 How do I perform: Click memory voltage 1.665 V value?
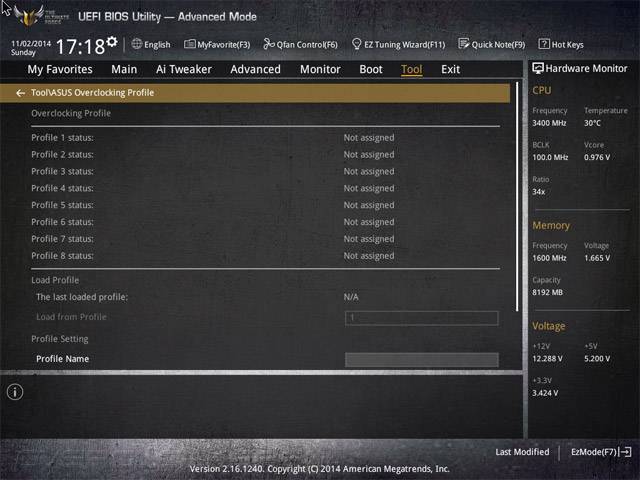coord(597,258)
